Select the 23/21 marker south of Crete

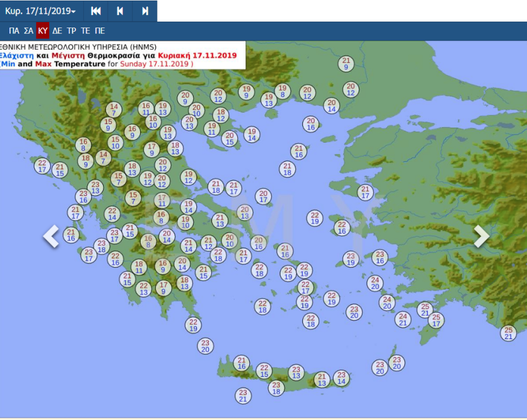[x=243, y=396]
